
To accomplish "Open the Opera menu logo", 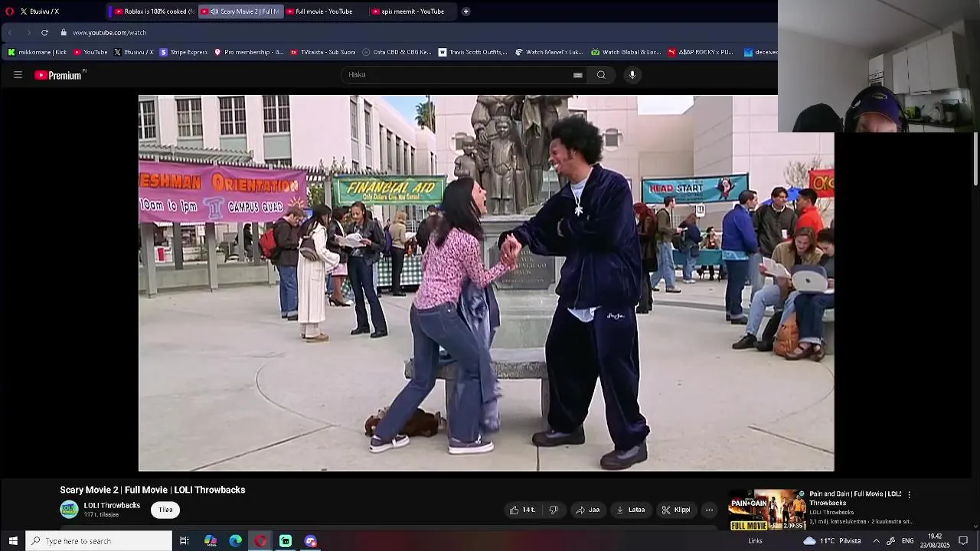I will click(x=9, y=11).
